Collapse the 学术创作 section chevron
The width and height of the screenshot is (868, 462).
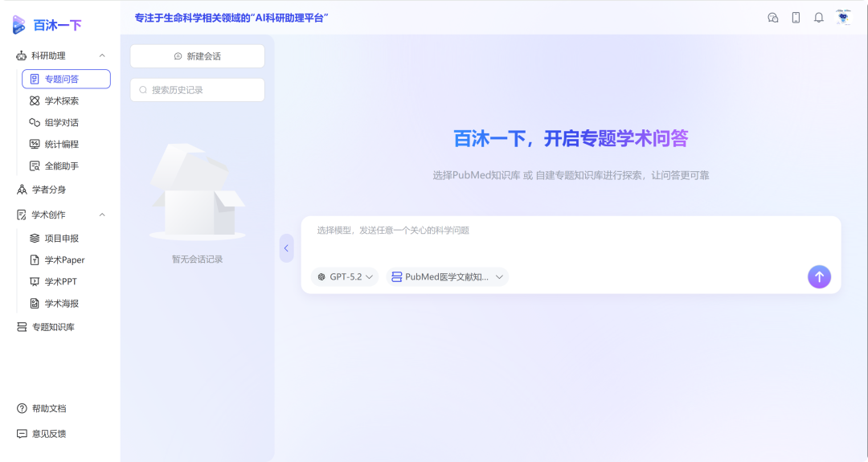[x=102, y=215]
